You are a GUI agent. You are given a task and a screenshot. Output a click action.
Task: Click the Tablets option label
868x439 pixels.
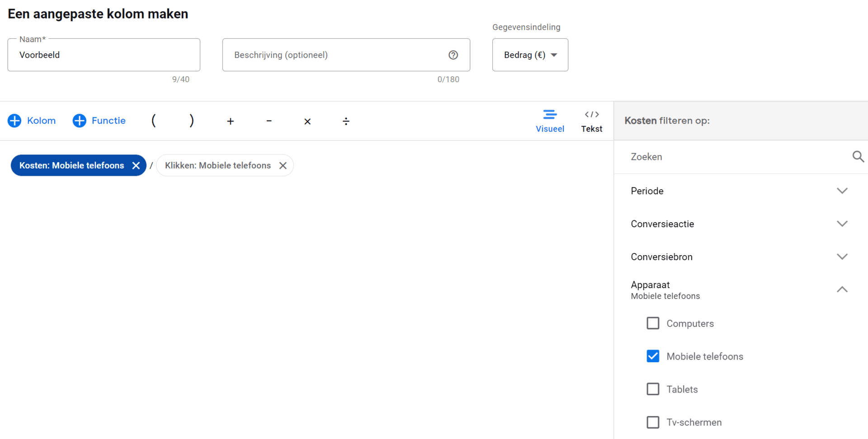click(682, 389)
